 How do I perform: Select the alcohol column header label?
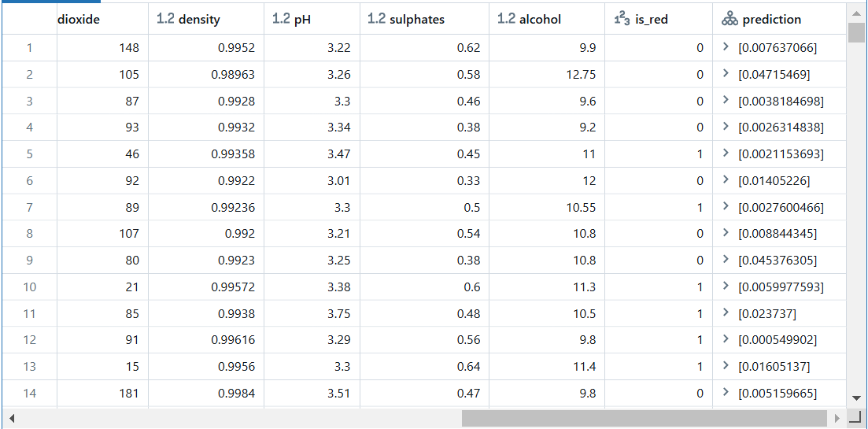tap(541, 20)
